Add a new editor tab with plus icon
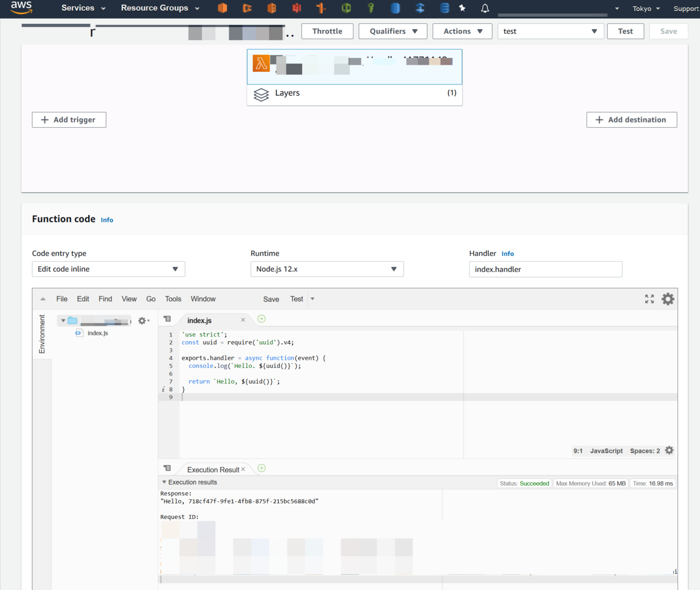 click(x=261, y=319)
